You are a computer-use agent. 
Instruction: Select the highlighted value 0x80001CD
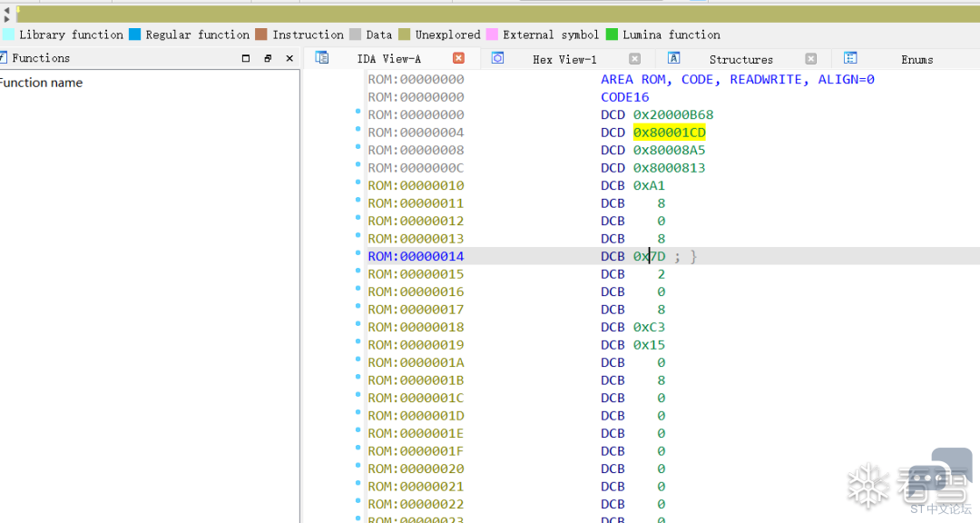(670, 133)
